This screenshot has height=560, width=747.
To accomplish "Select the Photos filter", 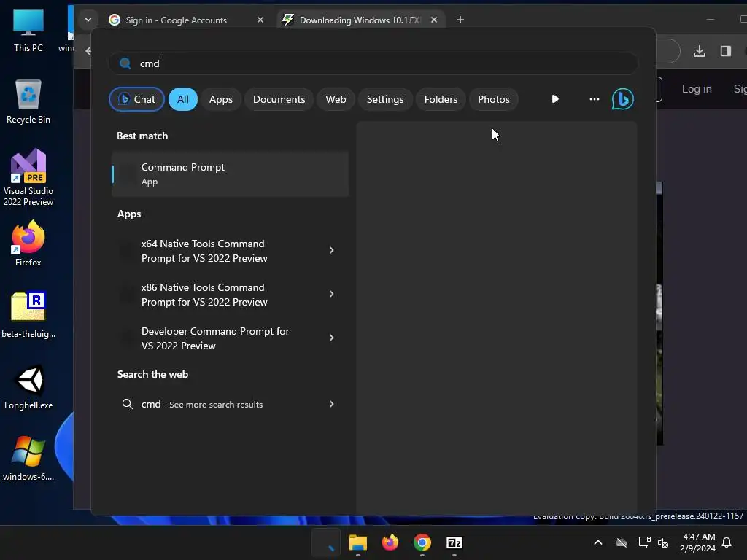I will click(494, 99).
